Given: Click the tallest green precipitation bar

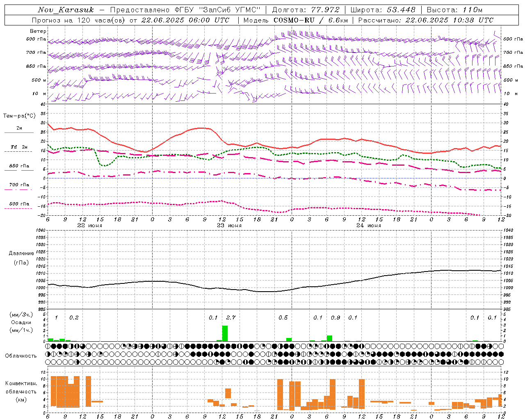Looking at the screenshot, I should (x=225, y=333).
